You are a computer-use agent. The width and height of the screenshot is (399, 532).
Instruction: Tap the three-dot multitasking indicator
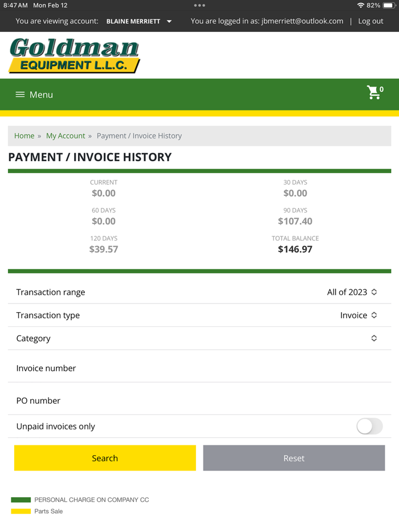199,6
